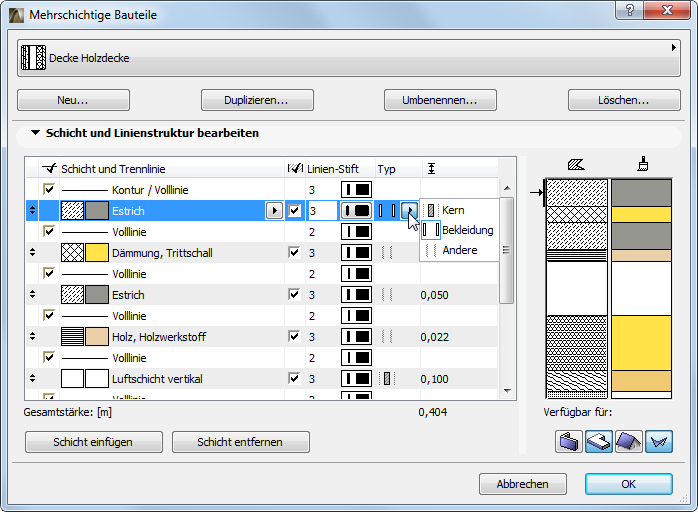Screen dimensions: 698x512
Task: Click hatch fill icon of selected Estrich
Action: coord(72,211)
